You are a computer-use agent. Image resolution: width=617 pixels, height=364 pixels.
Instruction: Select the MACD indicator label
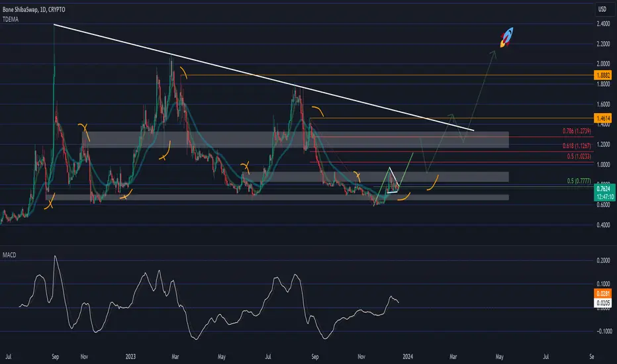point(9,255)
